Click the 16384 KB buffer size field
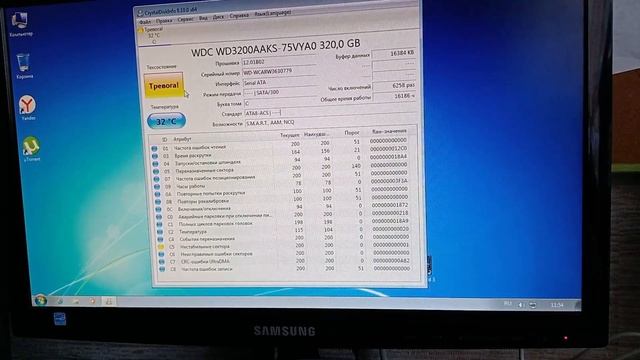The image size is (640, 360). click(394, 53)
